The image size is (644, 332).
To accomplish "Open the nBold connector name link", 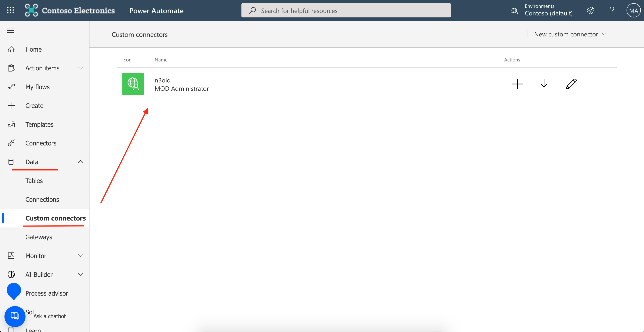I will click(x=162, y=80).
